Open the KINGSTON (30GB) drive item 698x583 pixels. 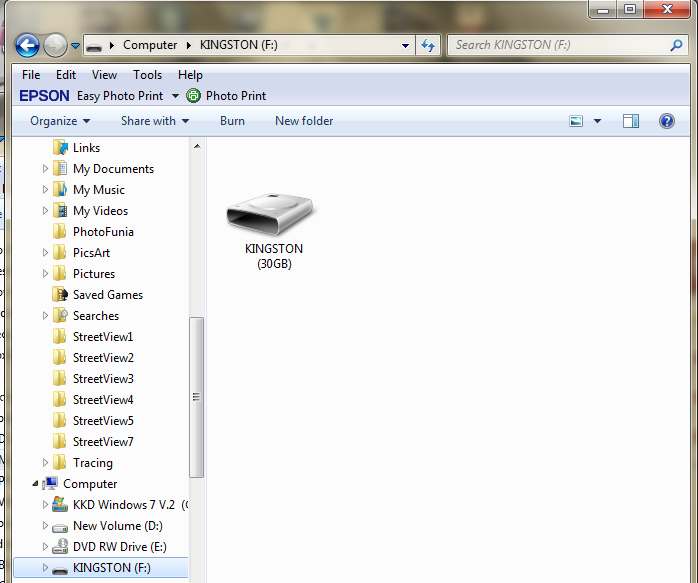[x=273, y=231]
